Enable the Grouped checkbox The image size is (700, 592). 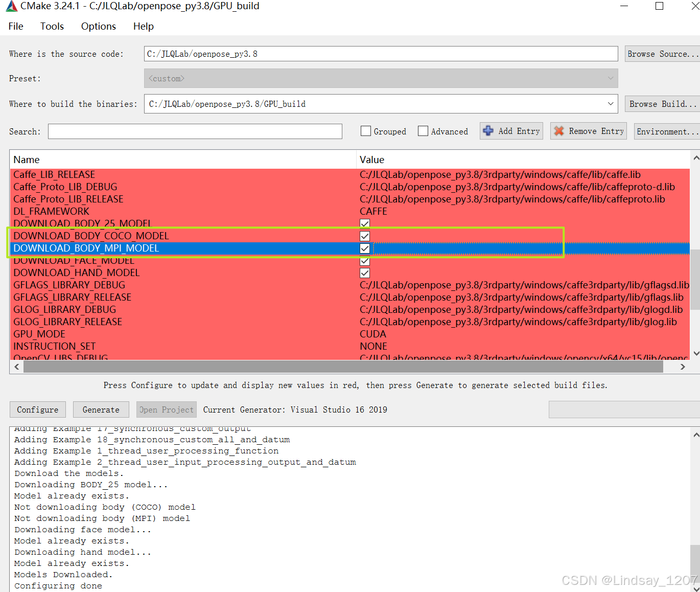366,131
